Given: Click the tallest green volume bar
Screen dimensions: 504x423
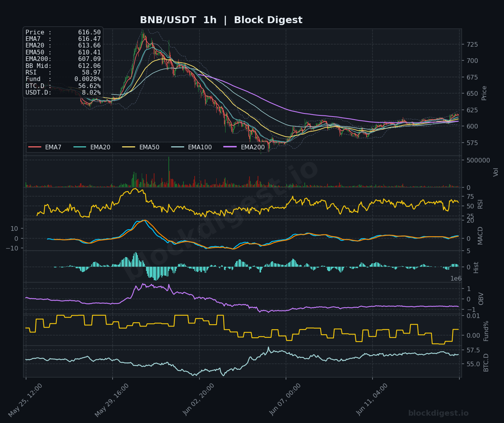Looking at the screenshot, I should pyautogui.click(x=169, y=172).
